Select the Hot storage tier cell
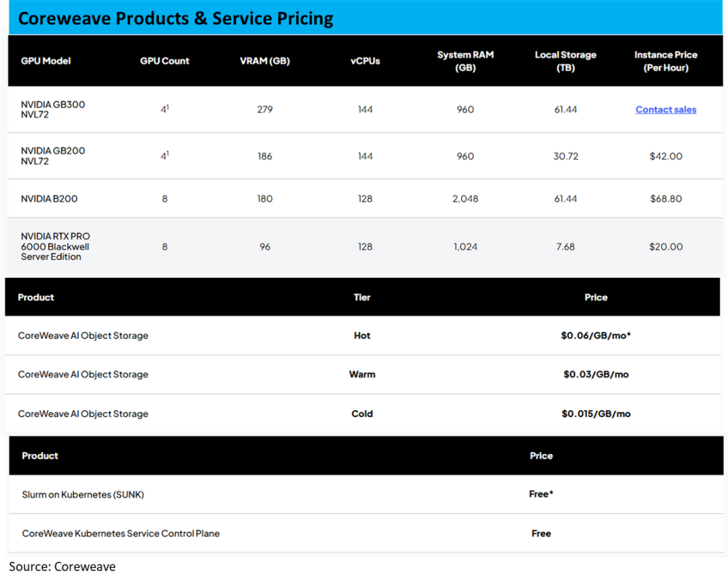Viewport: 728px width, 580px height. (362, 335)
